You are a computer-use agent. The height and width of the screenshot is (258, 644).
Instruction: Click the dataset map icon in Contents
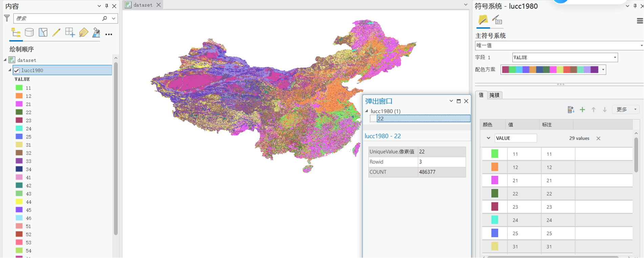click(12, 60)
